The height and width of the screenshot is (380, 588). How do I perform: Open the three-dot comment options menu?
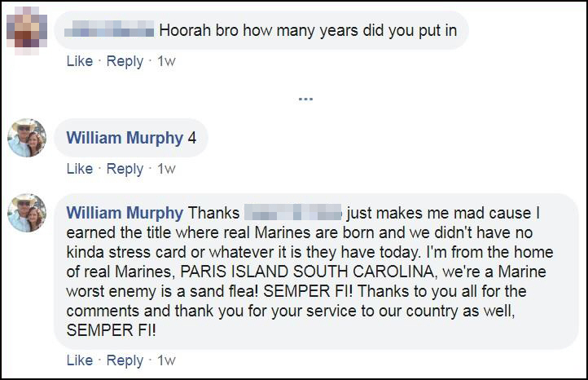point(305,99)
